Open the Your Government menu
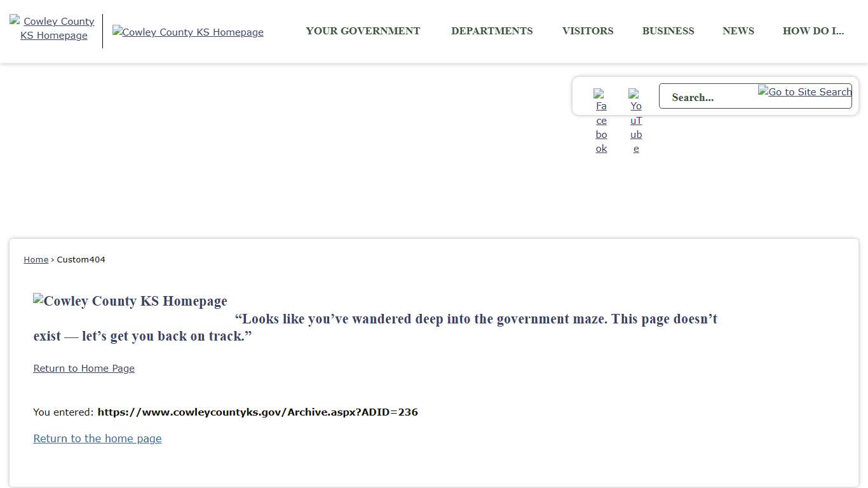The image size is (868, 488). point(363,31)
